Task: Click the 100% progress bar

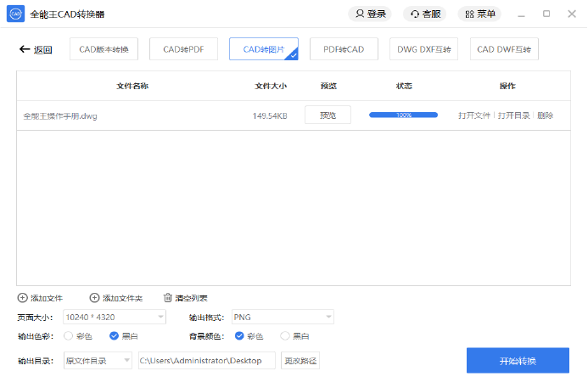Action: click(403, 115)
